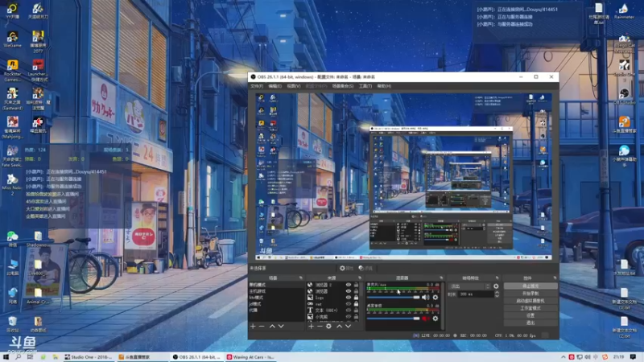Open OBS 设置 settings button in Controls

530,315
